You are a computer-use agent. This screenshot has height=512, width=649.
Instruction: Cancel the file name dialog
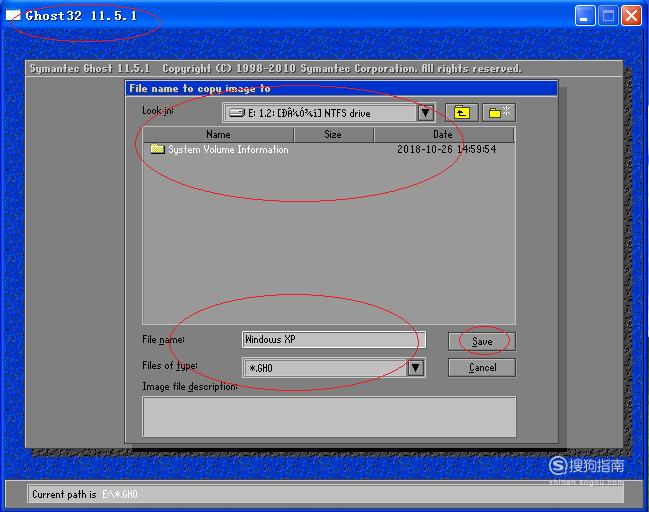click(x=482, y=368)
